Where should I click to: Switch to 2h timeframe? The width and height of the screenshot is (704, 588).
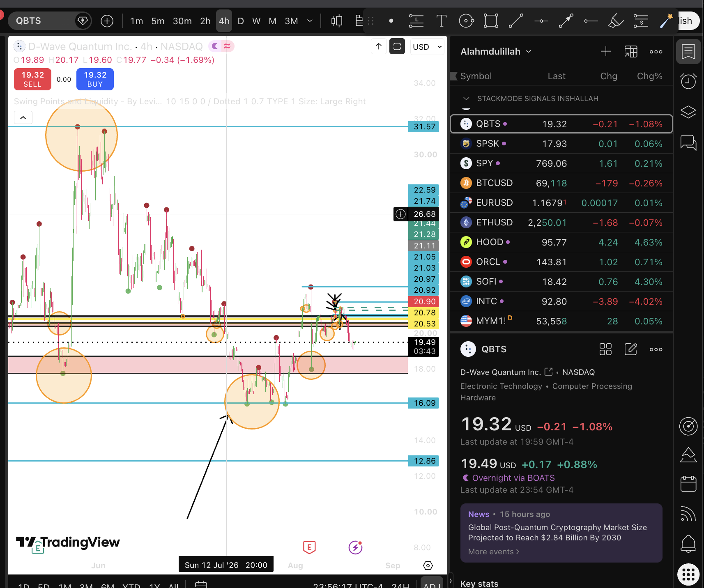click(205, 21)
